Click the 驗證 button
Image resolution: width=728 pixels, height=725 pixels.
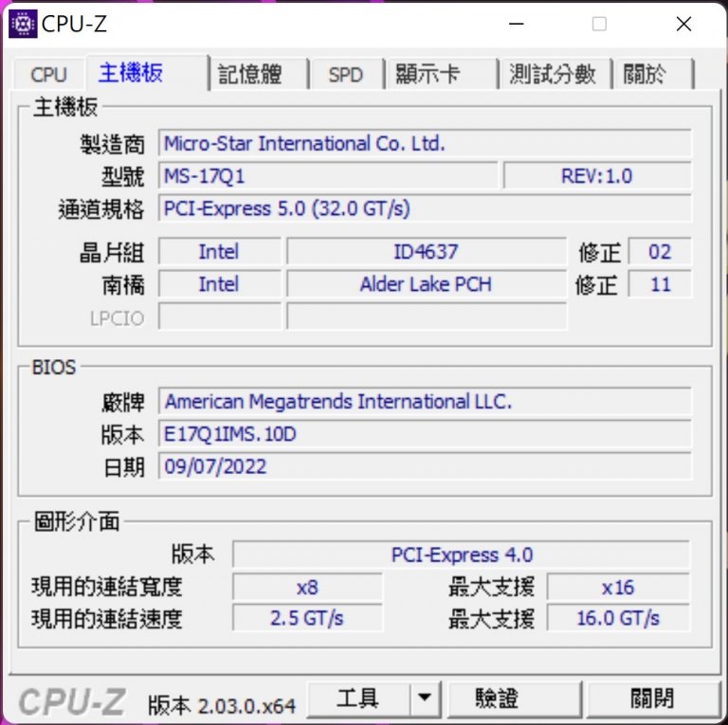[x=514, y=699]
